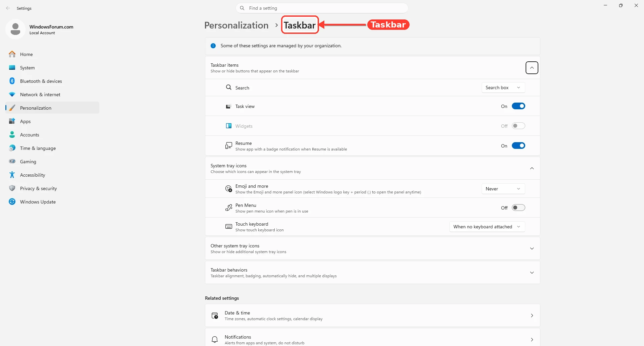Viewport: 644px width, 346px height.
Task: Collapse the Taskbar items section chevron
Action: (x=532, y=68)
